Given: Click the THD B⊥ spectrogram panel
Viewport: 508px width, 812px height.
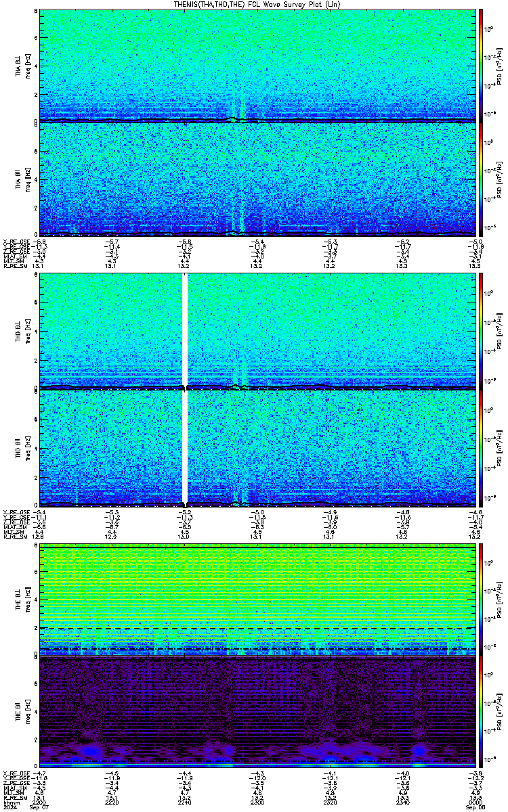Looking at the screenshot, I should tap(256, 332).
